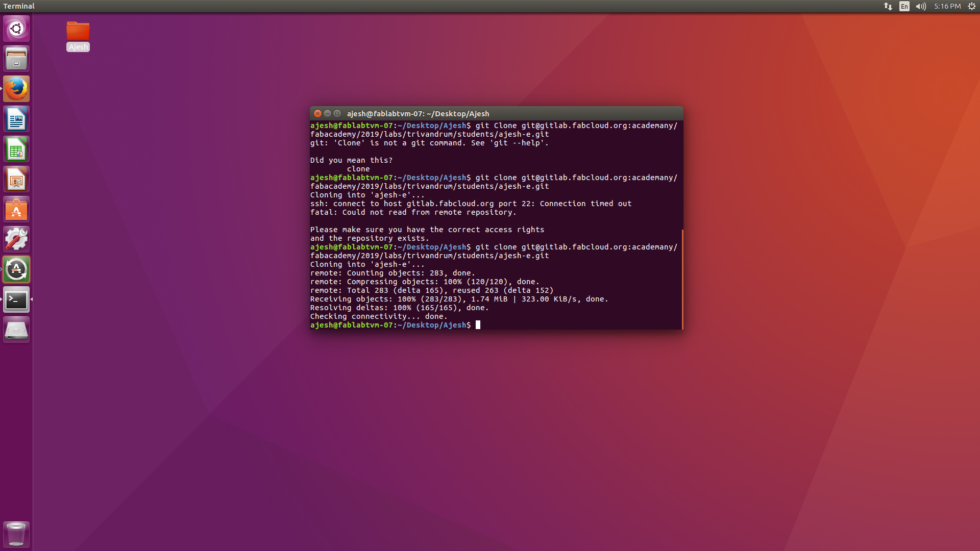The width and height of the screenshot is (980, 551).
Task: Launch LibreOffice Impress from the dock
Action: 16,179
